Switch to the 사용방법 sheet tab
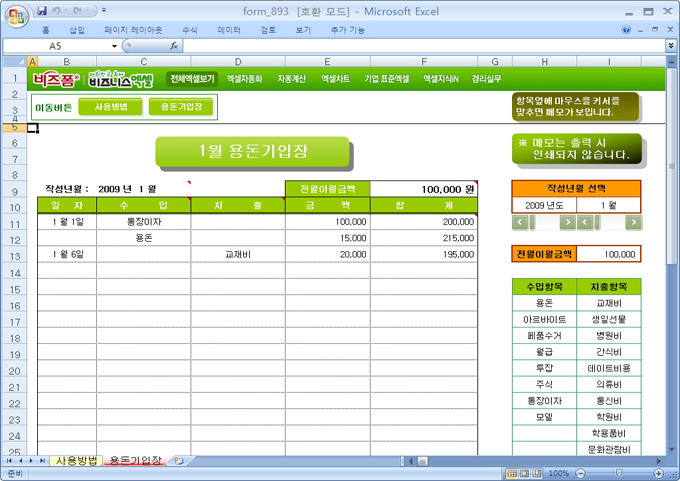680x481 pixels. coord(76,460)
